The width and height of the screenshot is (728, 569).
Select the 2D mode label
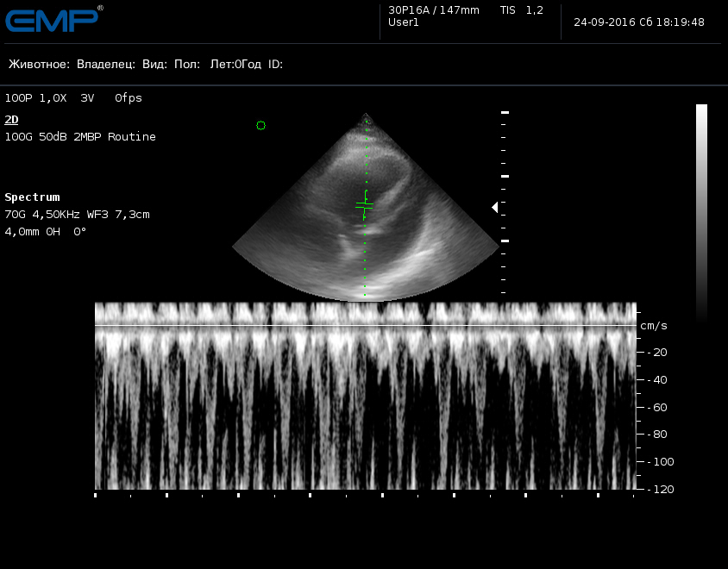click(x=11, y=120)
